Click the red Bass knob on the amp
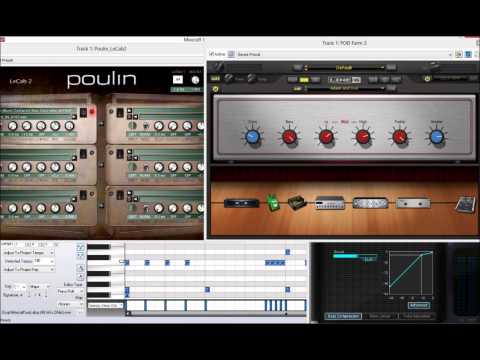This screenshot has height=360, width=480. [289, 137]
